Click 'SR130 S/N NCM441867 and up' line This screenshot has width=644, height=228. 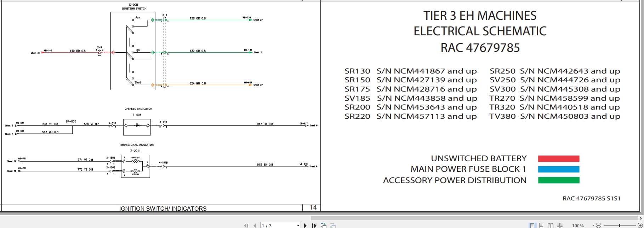tap(411, 71)
